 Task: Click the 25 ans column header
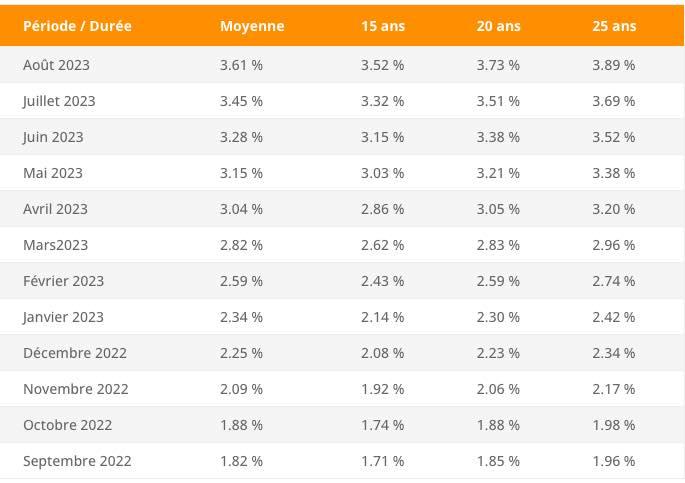pyautogui.click(x=614, y=26)
